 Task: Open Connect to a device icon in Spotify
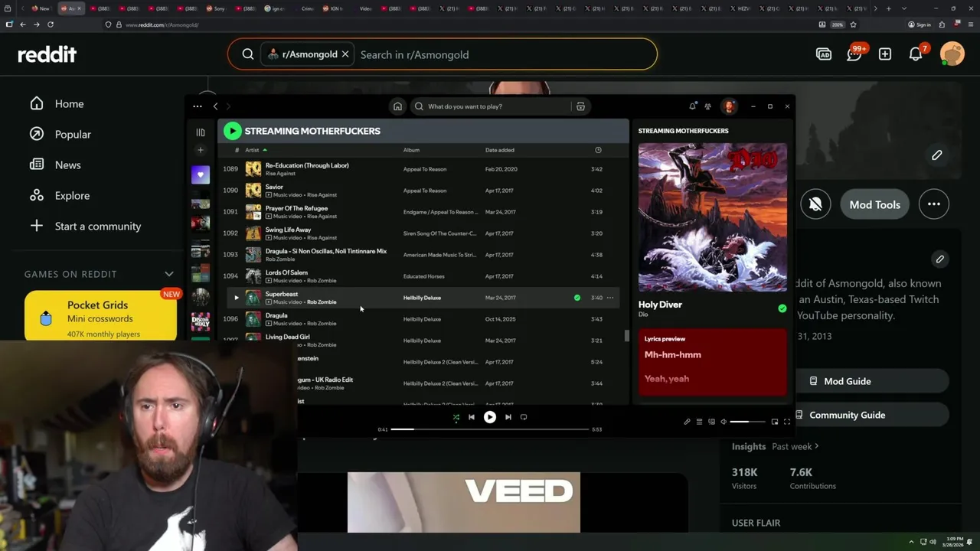[711, 422]
